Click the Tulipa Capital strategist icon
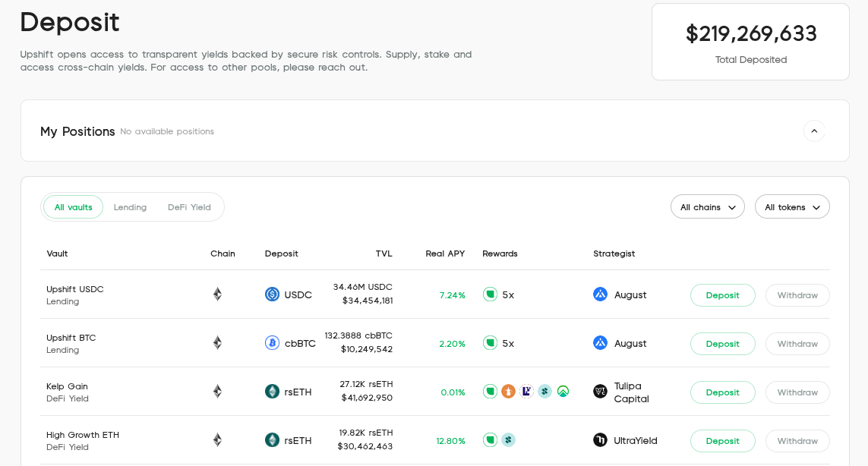Viewport: 868px width, 466px height. click(600, 392)
